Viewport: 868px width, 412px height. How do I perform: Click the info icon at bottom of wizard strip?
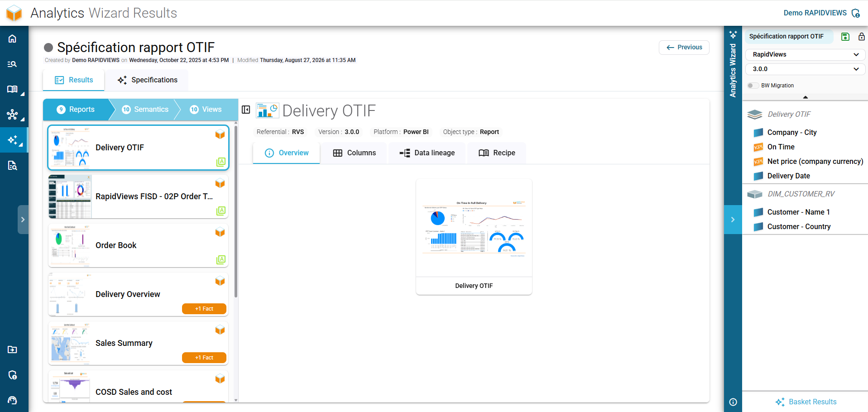coord(733,402)
